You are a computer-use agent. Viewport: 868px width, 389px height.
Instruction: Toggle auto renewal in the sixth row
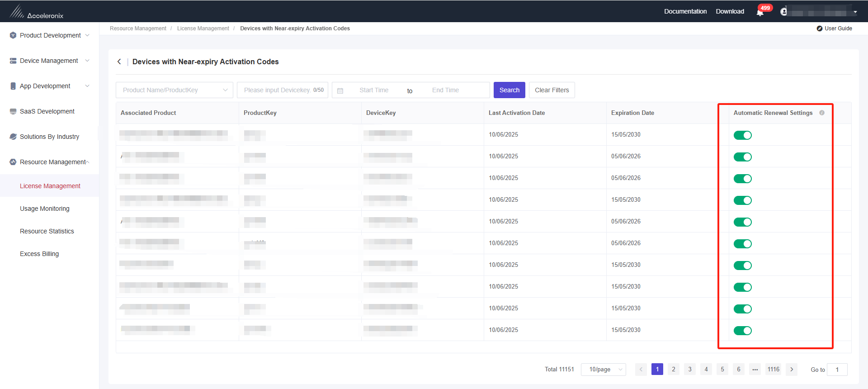pyautogui.click(x=742, y=244)
